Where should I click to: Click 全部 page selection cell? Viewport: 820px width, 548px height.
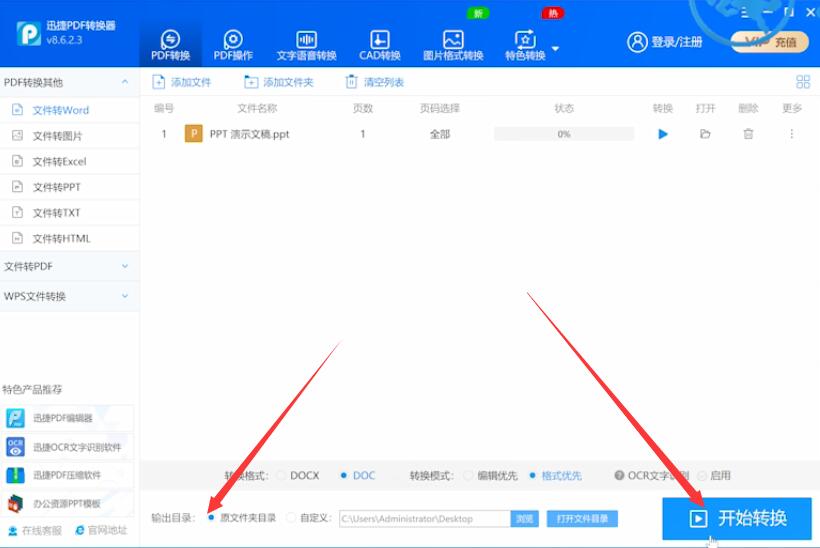pyautogui.click(x=440, y=134)
